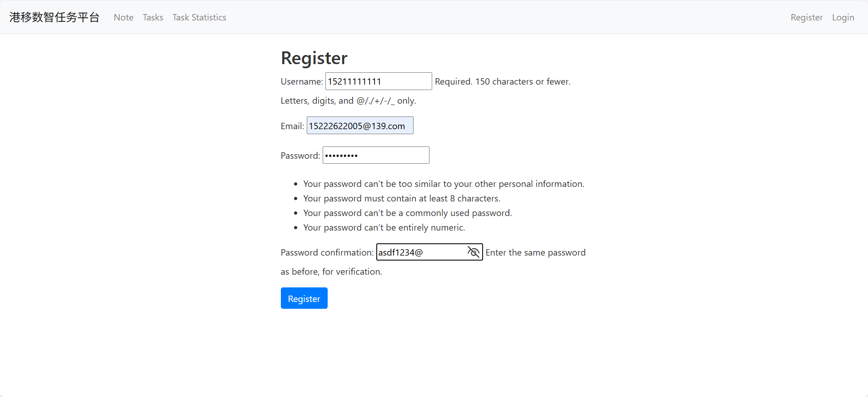
Task: Click the "can't be entirely numeric" password rule
Action: click(384, 227)
